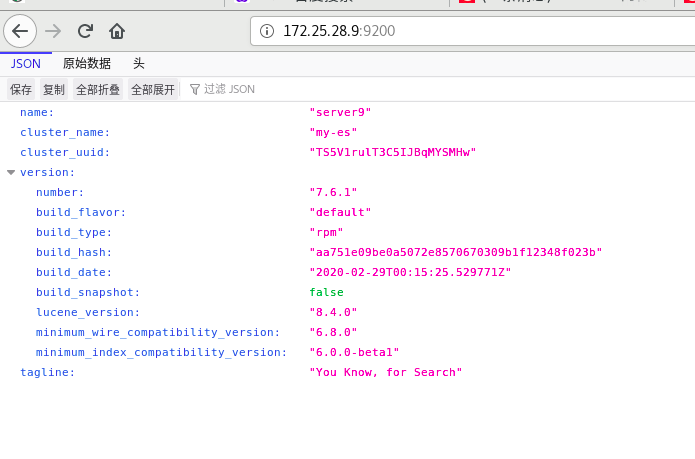Select the lucene_version key
This screenshot has height=459, width=695.
88,312
